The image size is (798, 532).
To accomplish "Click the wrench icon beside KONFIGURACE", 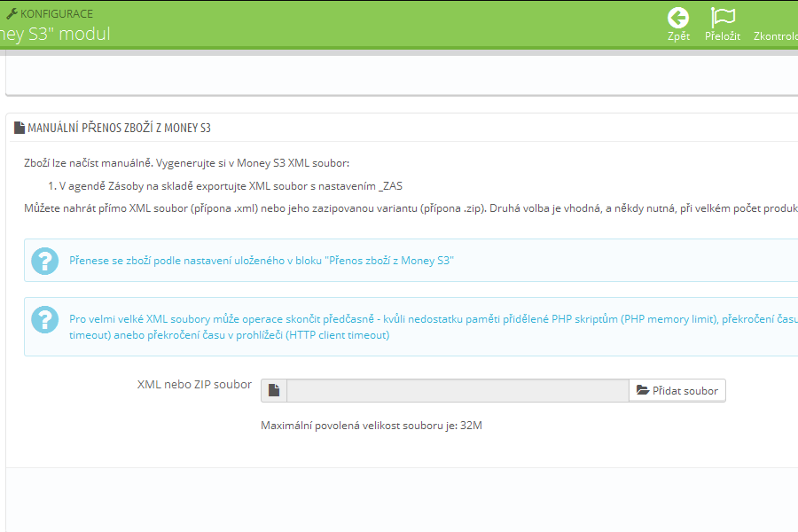I will [x=12, y=14].
